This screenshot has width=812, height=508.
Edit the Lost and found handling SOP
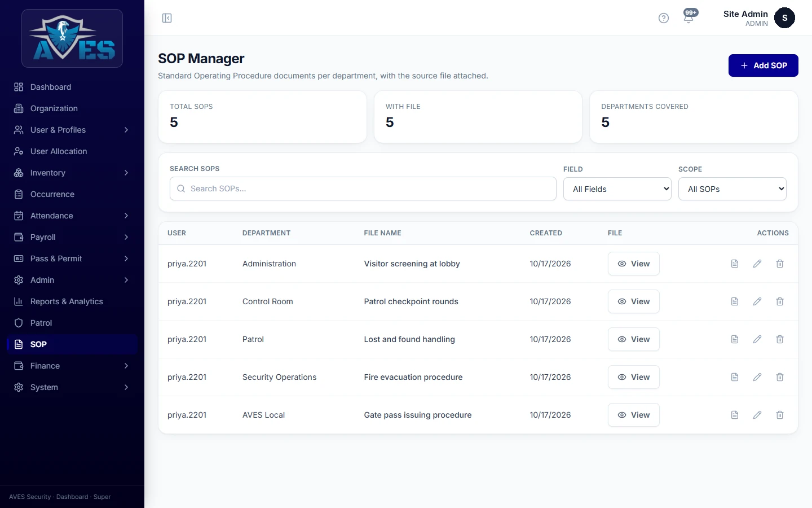click(757, 339)
